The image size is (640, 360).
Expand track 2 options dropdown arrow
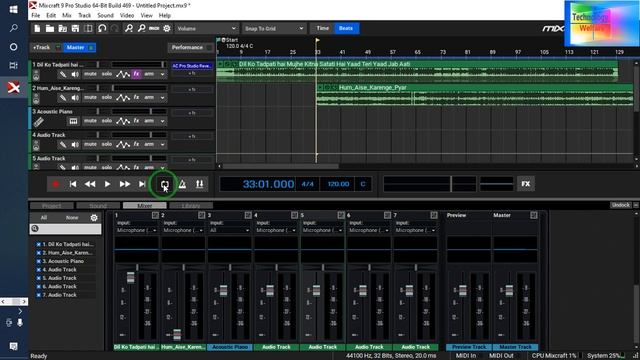(x=162, y=98)
